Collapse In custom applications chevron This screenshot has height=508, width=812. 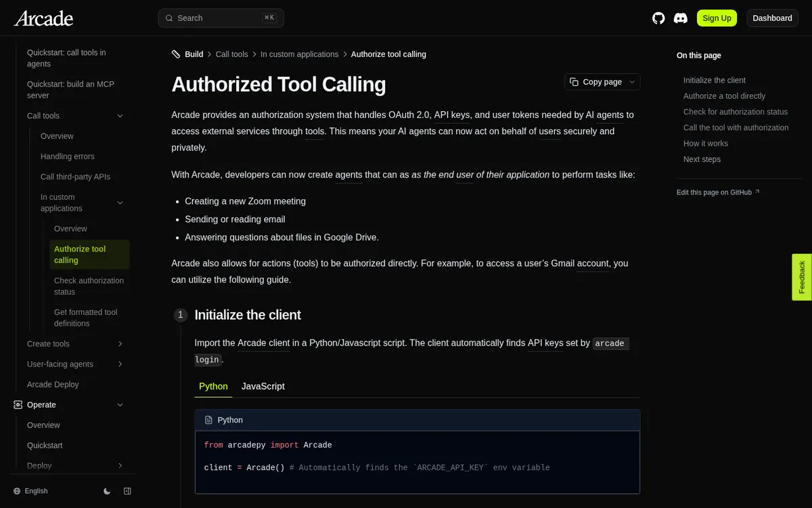click(x=120, y=203)
